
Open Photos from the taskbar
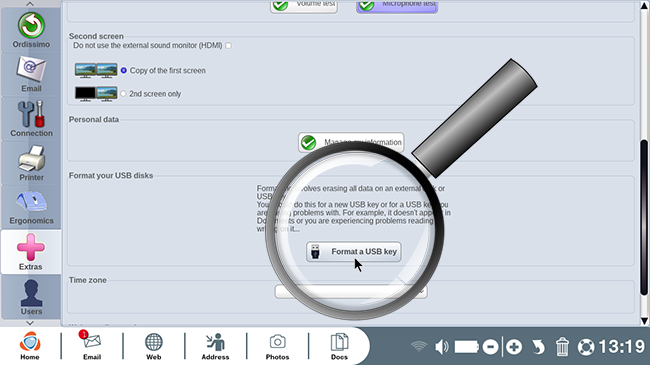click(277, 346)
